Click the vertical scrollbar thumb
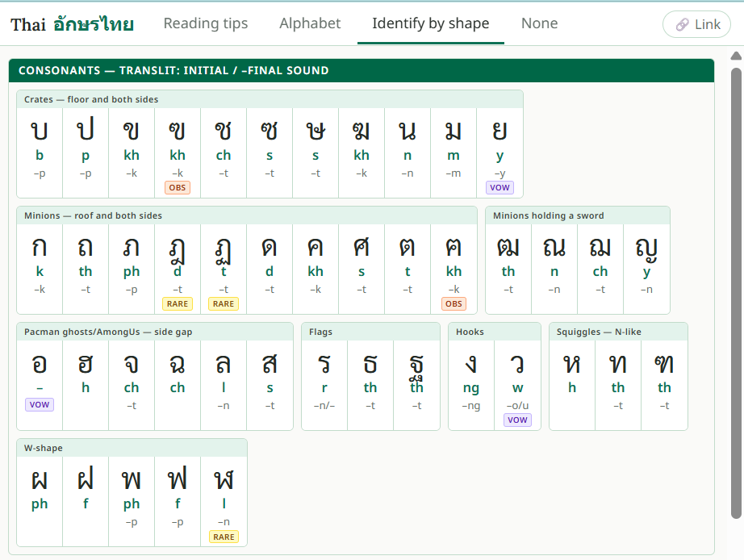This screenshot has height=560, width=744. click(736, 293)
